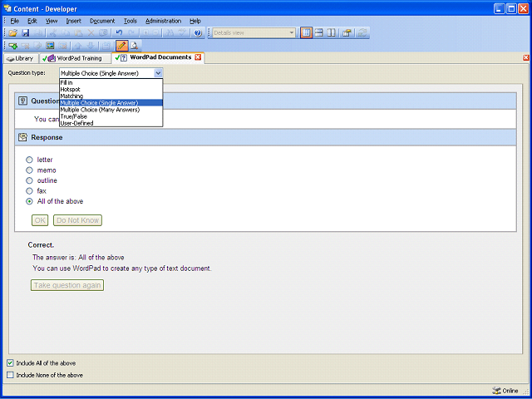Click the Undo arrow icon
This screenshot has width=532, height=399.
click(119, 33)
